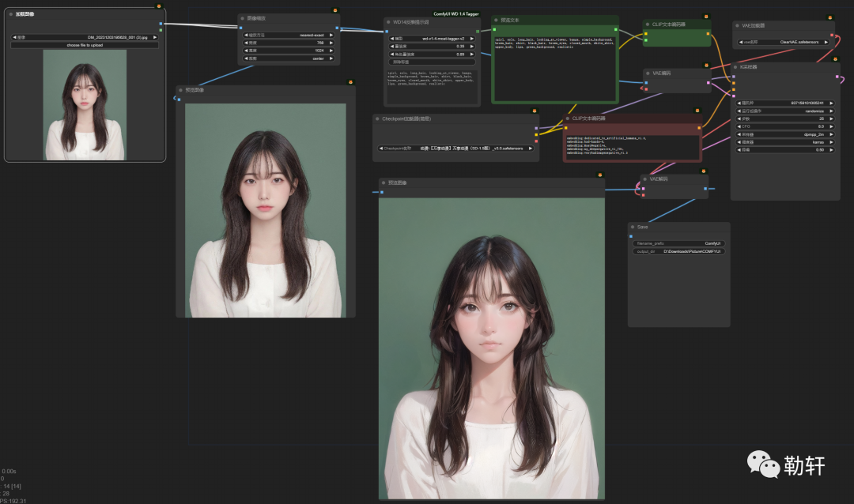Click the WD14 node's tag output text box
The width and height of the screenshot is (854, 504).
click(432, 86)
